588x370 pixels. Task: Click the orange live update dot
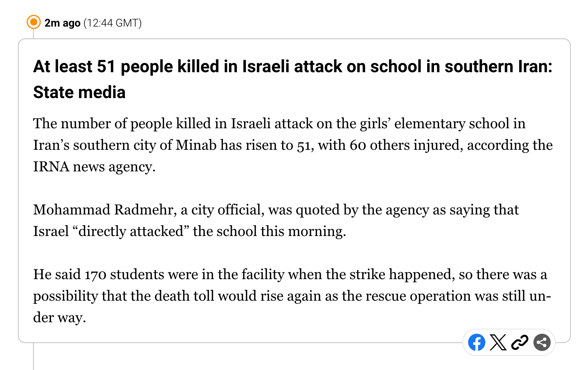[34, 22]
